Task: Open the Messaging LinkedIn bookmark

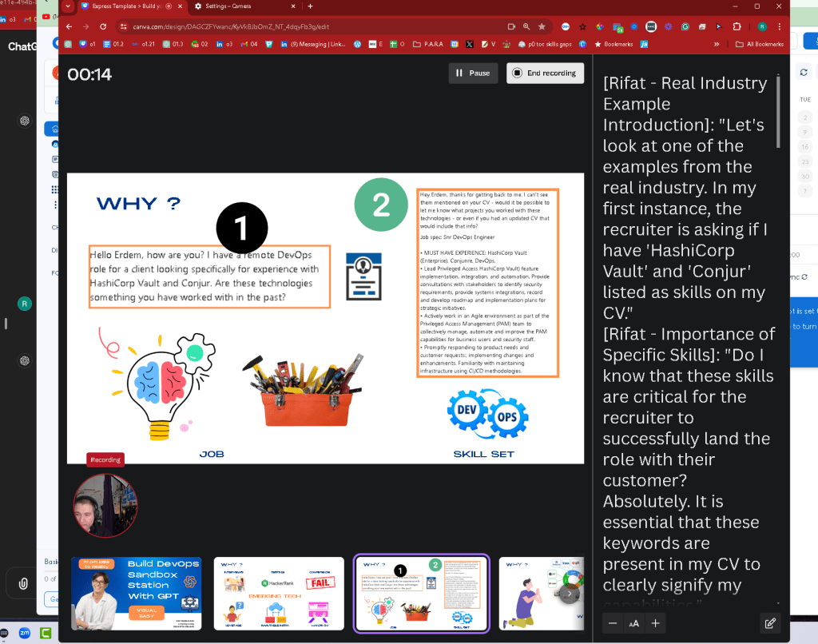Action: (x=313, y=45)
